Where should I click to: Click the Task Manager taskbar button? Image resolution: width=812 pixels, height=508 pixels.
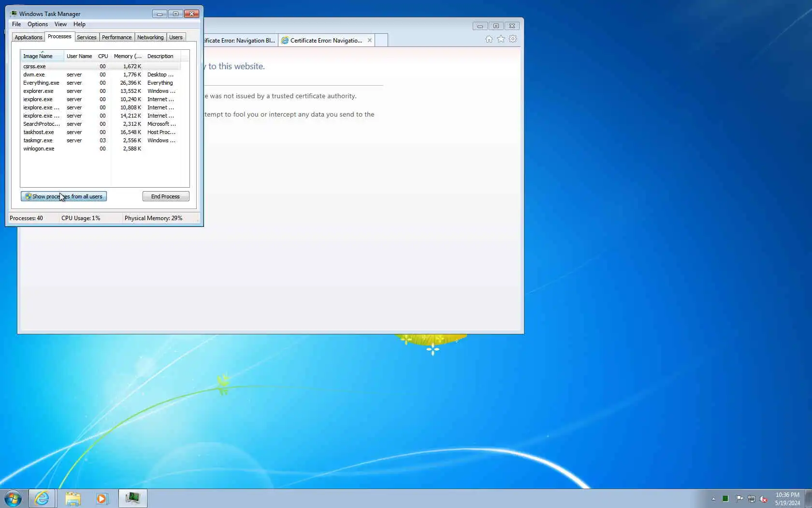pos(132,498)
